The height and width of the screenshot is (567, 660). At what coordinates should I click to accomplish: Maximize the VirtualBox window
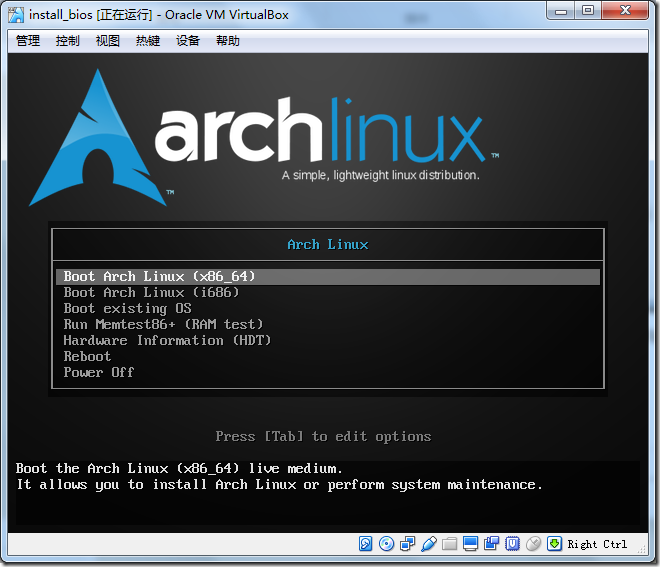(x=588, y=11)
